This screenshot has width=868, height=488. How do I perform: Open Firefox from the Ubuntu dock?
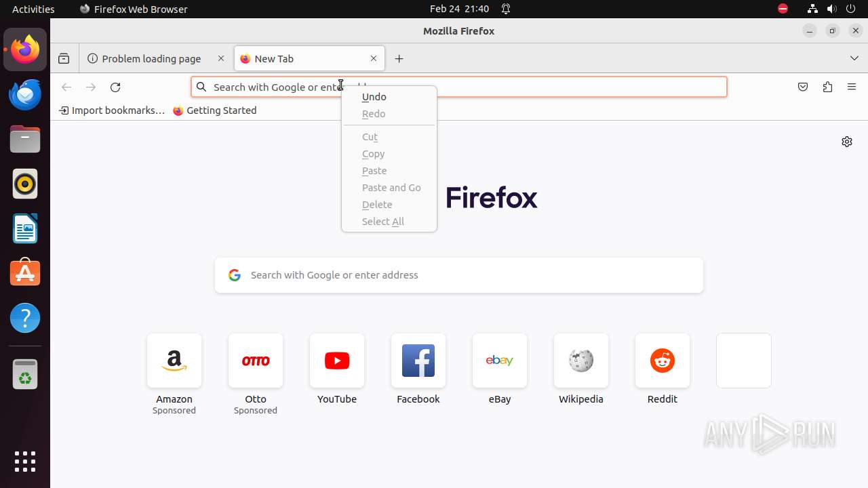point(25,49)
